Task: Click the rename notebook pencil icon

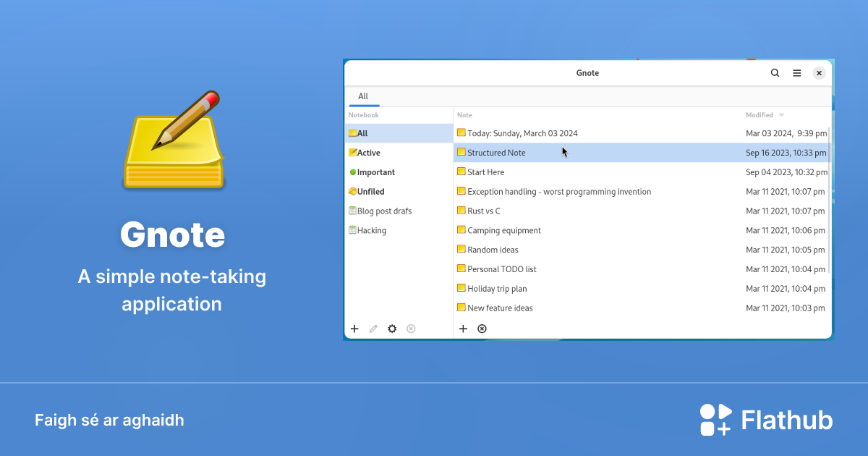Action: point(373,329)
